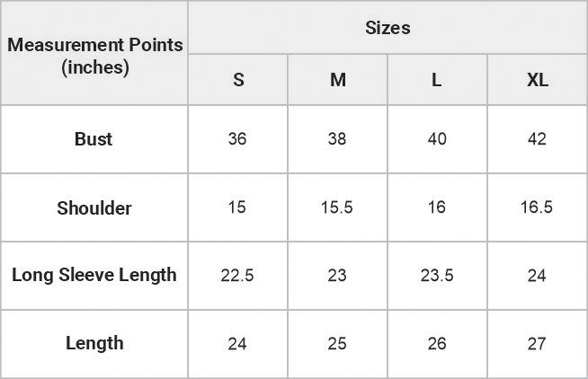Click Length value 25 for size M
This screenshot has height=379, width=588.
(x=337, y=343)
